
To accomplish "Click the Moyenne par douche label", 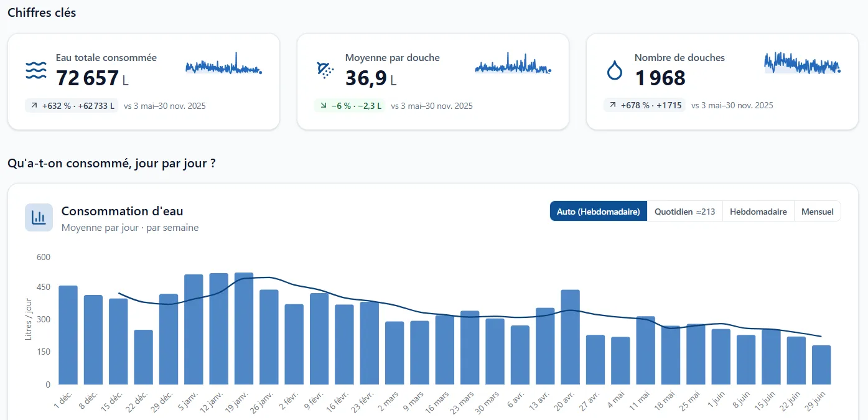I will pyautogui.click(x=393, y=58).
